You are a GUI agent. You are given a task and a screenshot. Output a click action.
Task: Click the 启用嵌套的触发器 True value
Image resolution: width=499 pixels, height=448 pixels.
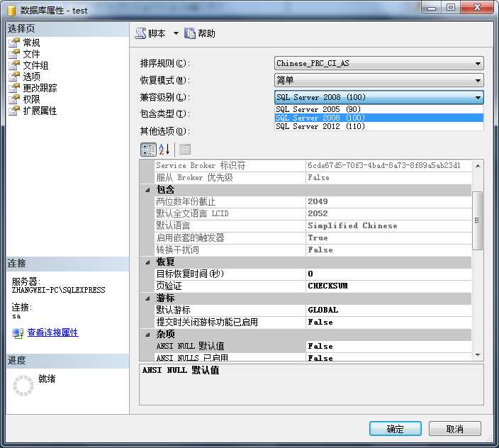pyautogui.click(x=388, y=237)
